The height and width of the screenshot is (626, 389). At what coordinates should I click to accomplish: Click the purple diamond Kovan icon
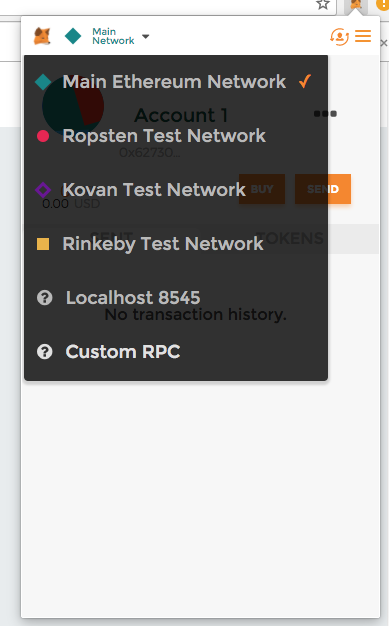(43, 190)
